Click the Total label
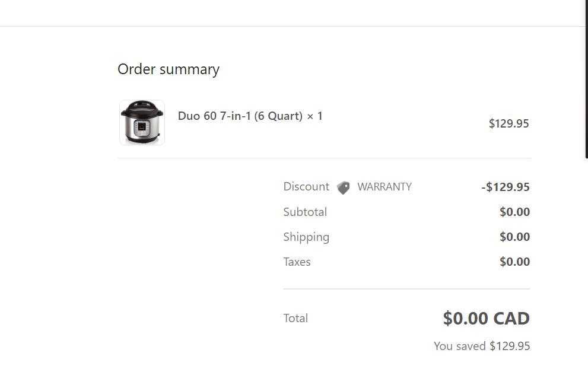 pyautogui.click(x=295, y=318)
